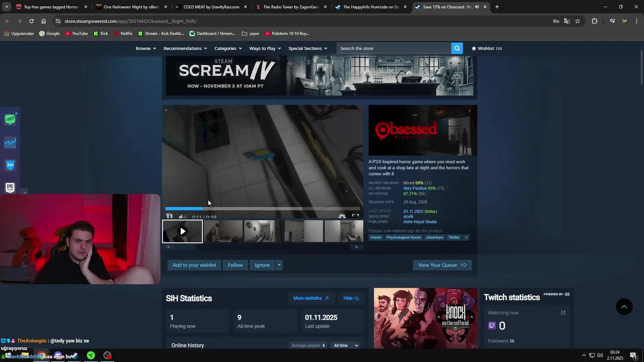Open Twitch statistics external link icon
The height and width of the screenshot is (362, 644).
click(563, 313)
